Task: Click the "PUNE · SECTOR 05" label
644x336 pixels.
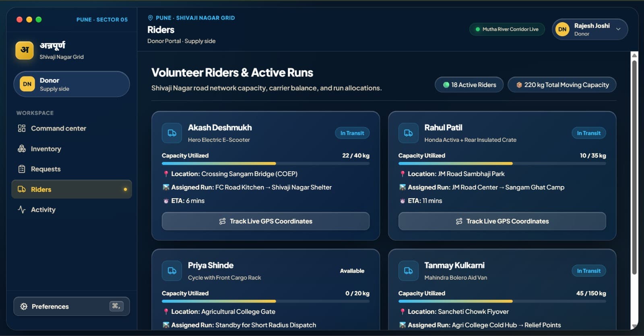Action: click(x=102, y=20)
